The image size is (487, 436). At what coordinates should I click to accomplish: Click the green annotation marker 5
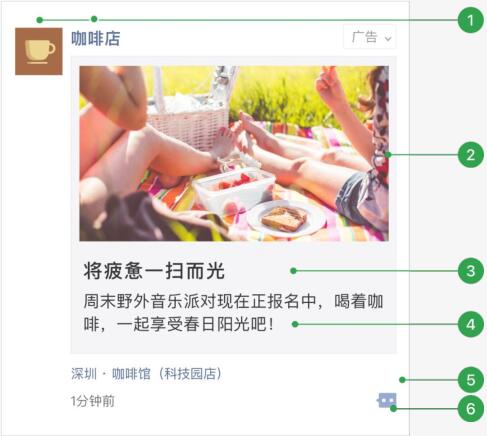pos(470,380)
